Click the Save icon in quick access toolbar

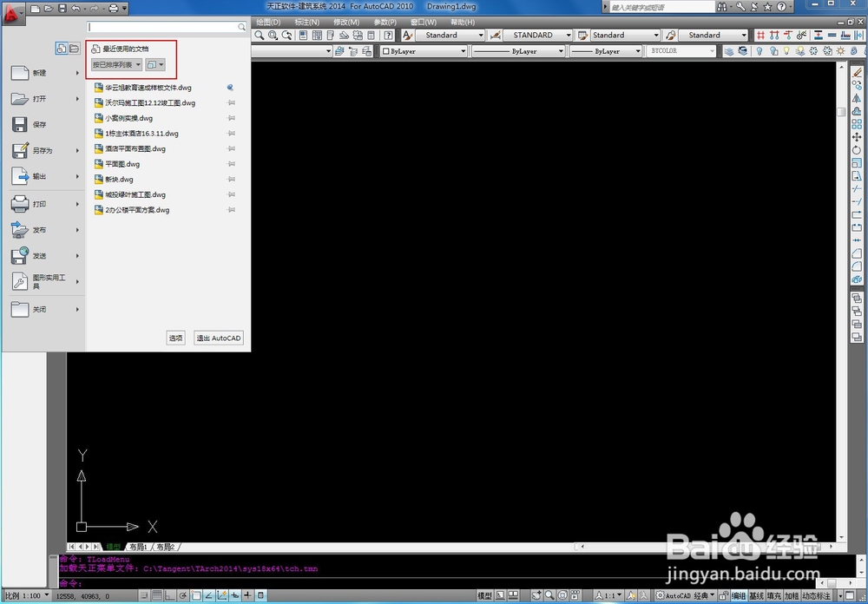pyautogui.click(x=62, y=9)
